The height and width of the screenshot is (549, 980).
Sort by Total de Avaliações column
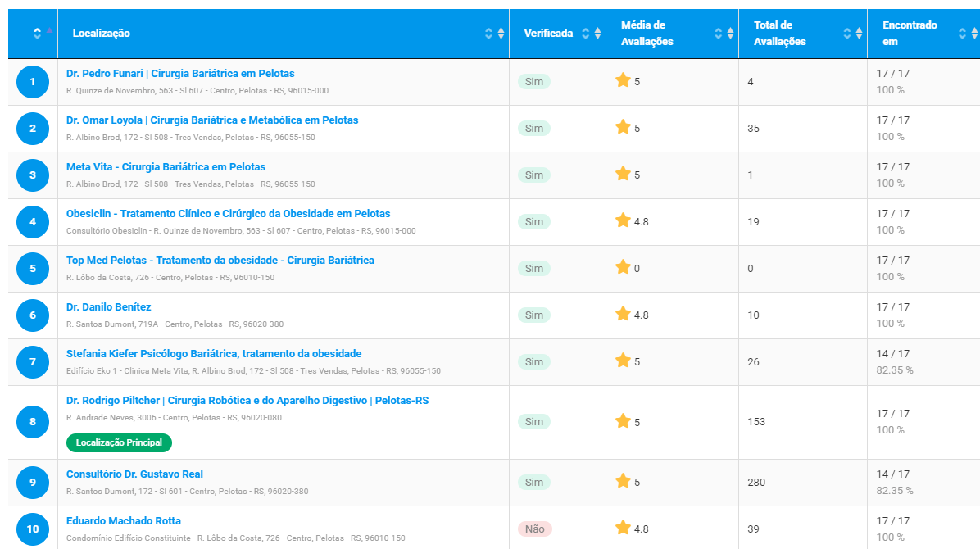[x=803, y=33]
